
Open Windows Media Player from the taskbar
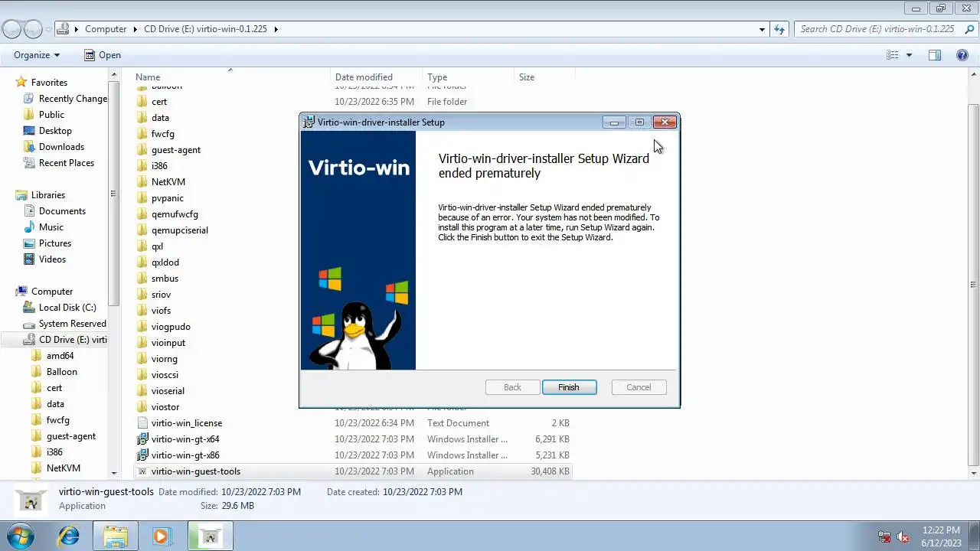pyautogui.click(x=162, y=536)
